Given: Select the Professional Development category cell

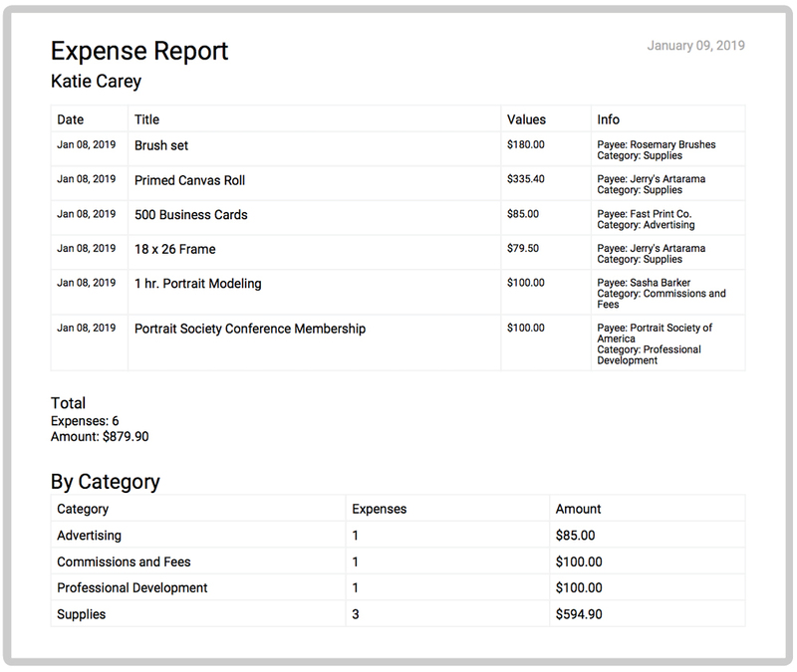Looking at the screenshot, I should pos(132,587).
